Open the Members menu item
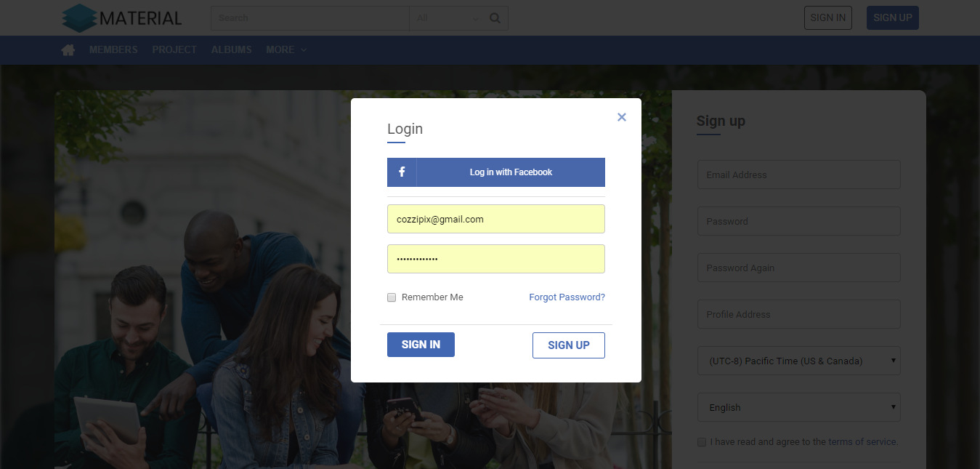Screen dimensions: 980x469 (x=113, y=49)
